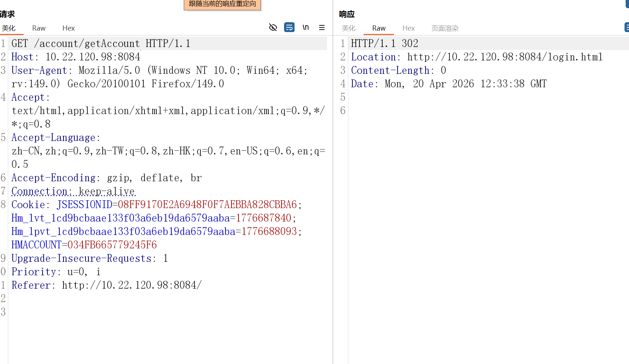The image size is (629, 364).
Task: Click the Accept-Encoding gzip, deflate, br line
Action: click(106, 178)
